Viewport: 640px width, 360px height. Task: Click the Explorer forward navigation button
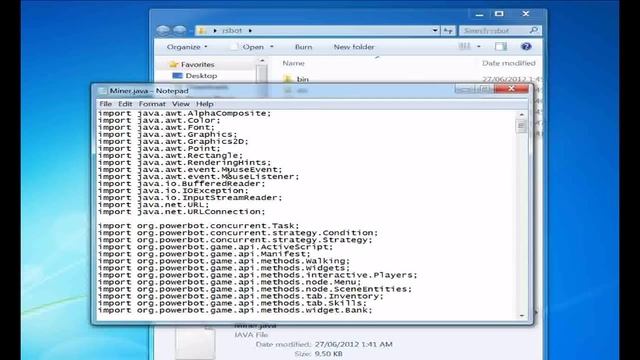[x=179, y=30]
